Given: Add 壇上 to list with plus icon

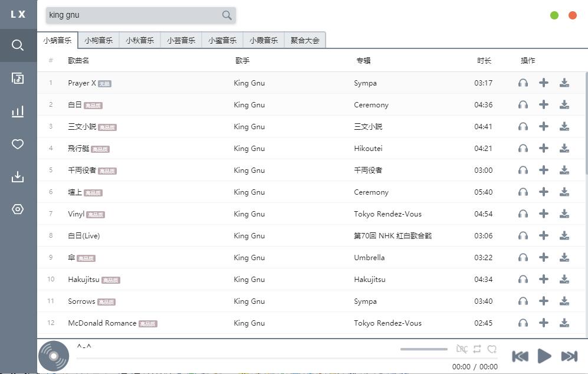Looking at the screenshot, I should pos(544,192).
